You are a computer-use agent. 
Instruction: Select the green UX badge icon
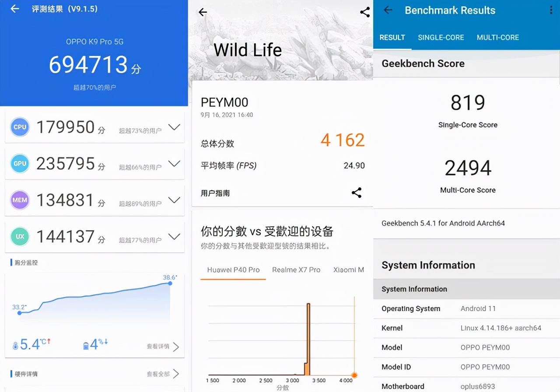[x=20, y=237]
